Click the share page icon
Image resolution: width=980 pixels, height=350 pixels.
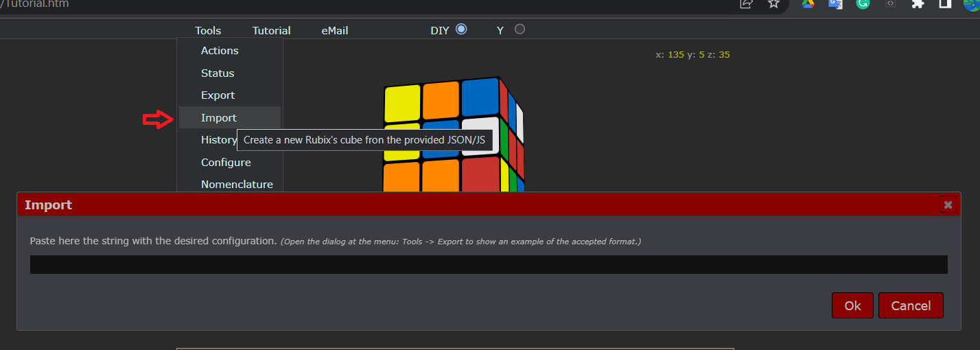click(x=746, y=4)
